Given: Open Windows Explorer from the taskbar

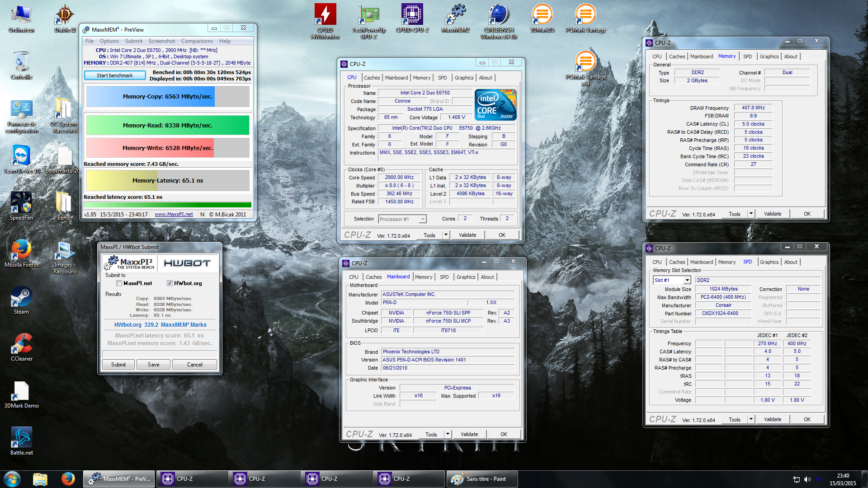Looking at the screenshot, I should tap(40, 479).
